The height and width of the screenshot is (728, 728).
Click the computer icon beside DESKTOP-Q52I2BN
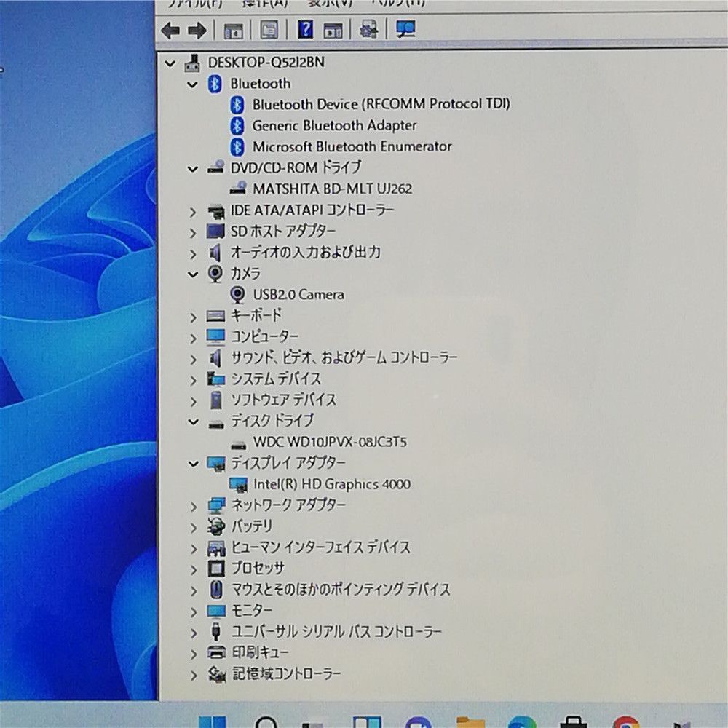tap(192, 63)
